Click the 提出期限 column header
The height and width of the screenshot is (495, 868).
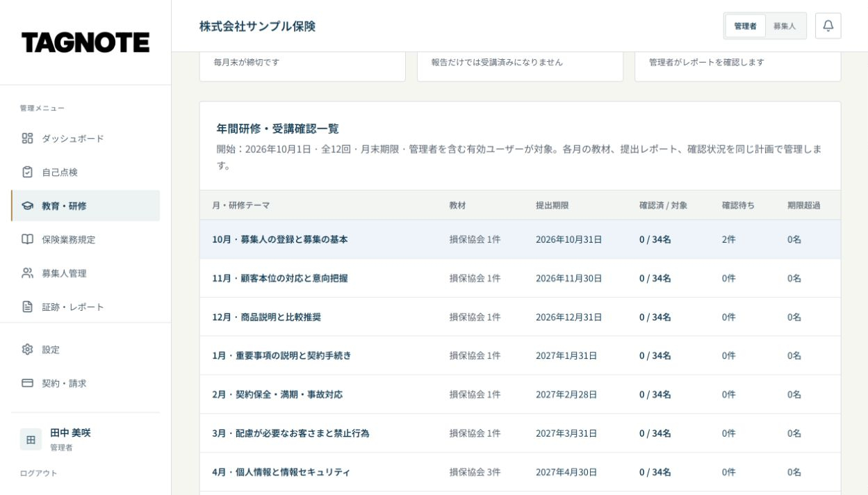[x=552, y=205]
